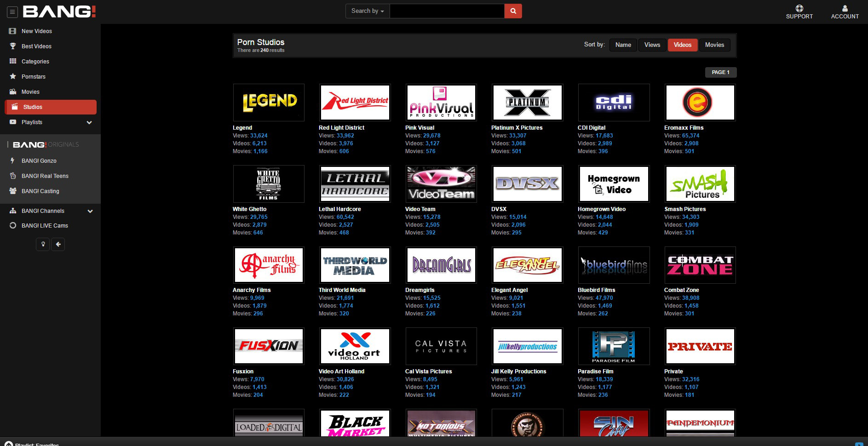
Task: Click the Homegrown Video thumbnail
Action: (x=614, y=184)
